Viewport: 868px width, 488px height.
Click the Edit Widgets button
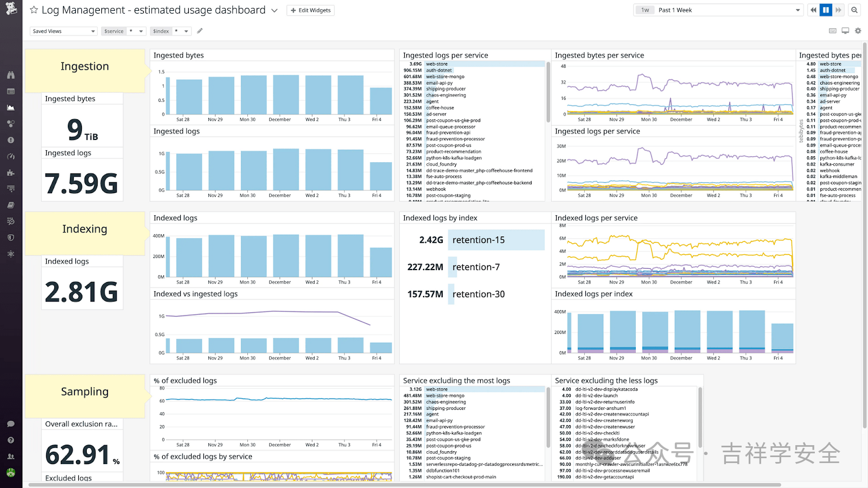[x=310, y=10]
